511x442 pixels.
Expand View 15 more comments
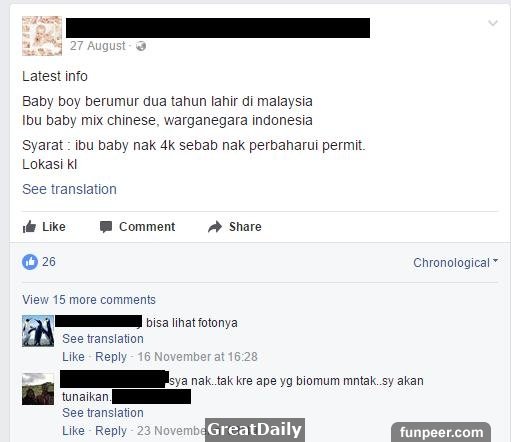(89, 300)
